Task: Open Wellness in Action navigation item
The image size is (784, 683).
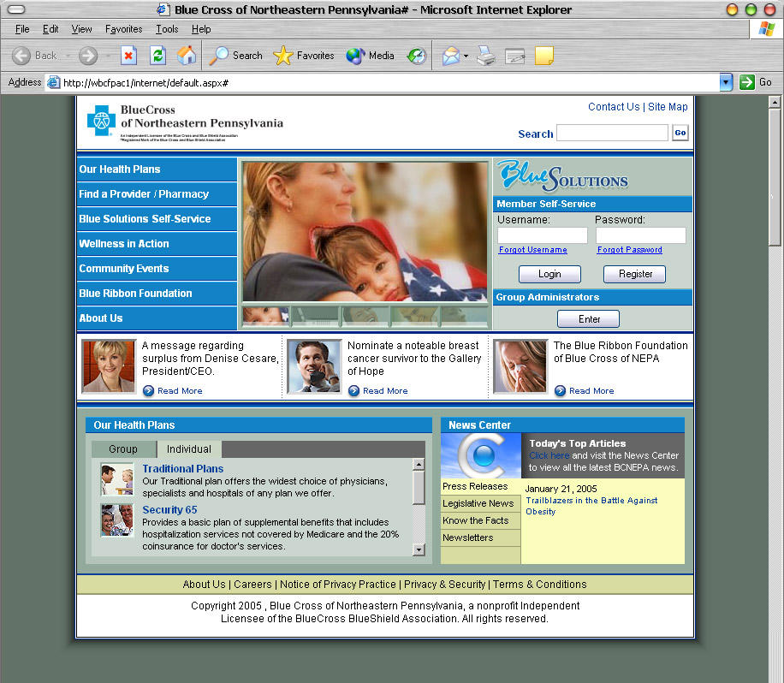Action: 157,243
